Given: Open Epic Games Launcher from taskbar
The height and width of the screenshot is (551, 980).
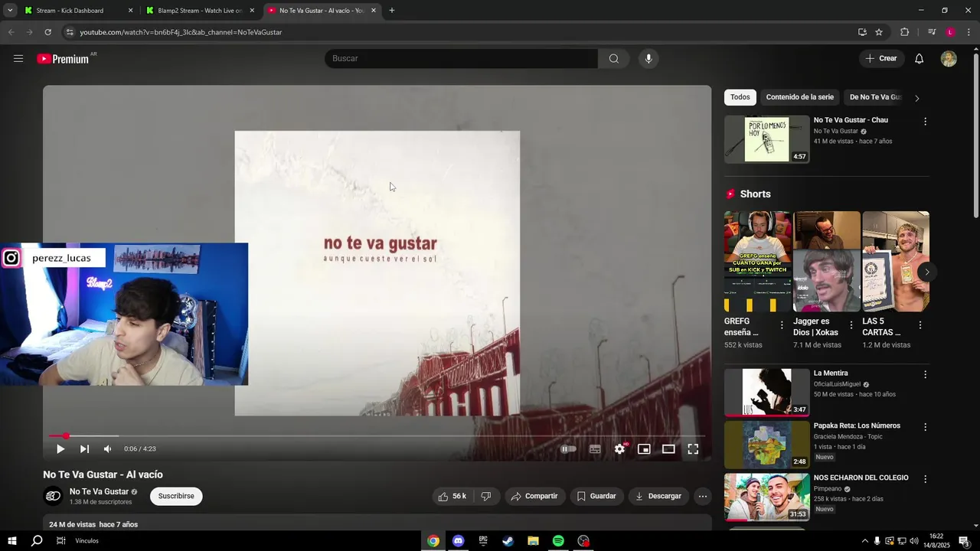Looking at the screenshot, I should [483, 541].
